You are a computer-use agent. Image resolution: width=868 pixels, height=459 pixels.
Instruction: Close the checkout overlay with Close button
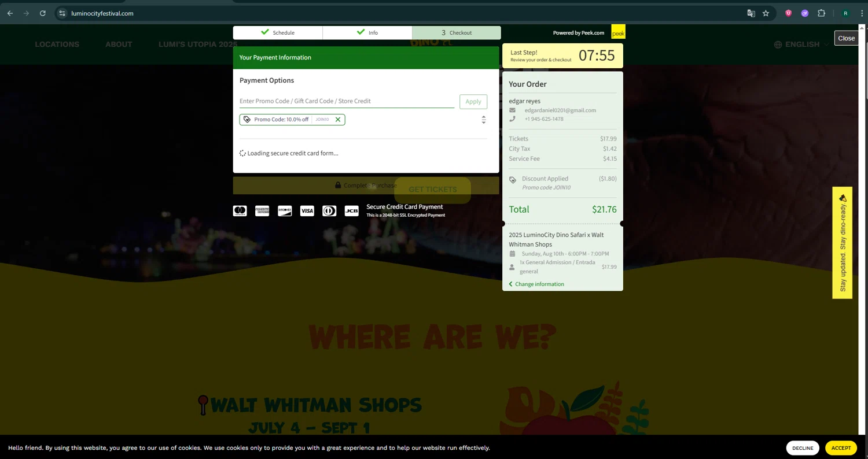(x=846, y=38)
